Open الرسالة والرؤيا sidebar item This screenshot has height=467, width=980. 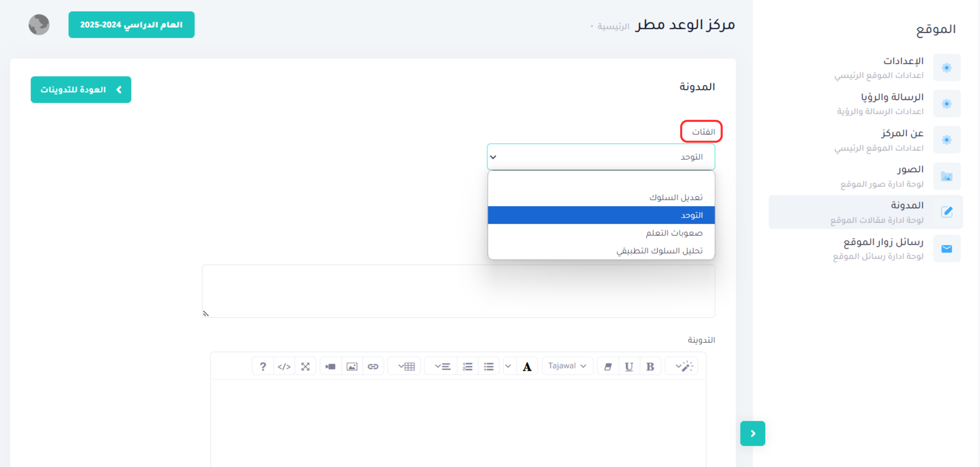(866, 104)
